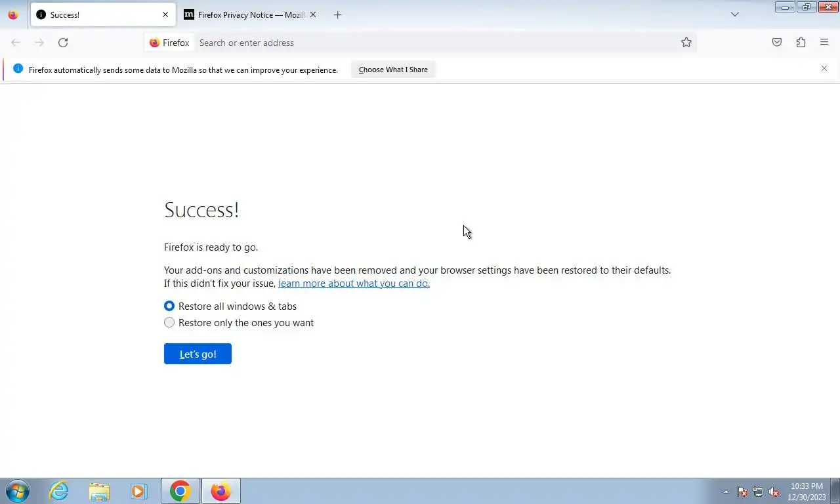Launch Internet Explorer from taskbar
The height and width of the screenshot is (504, 840).
59,491
